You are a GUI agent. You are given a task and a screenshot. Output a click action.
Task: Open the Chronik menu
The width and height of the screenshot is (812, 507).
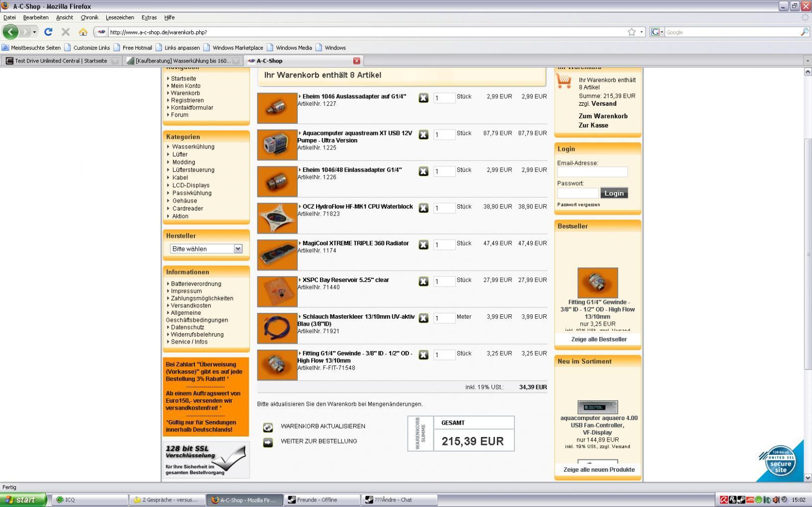click(x=89, y=17)
